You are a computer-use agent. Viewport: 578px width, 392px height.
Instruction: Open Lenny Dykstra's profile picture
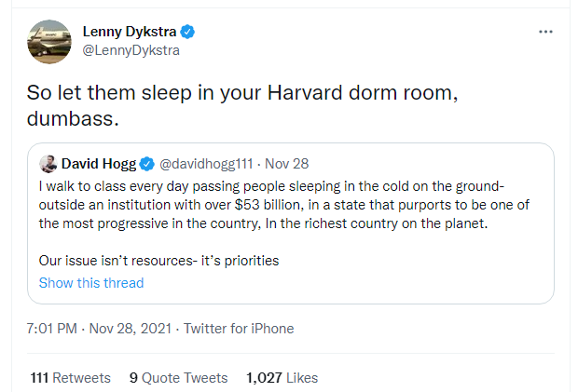point(49,42)
